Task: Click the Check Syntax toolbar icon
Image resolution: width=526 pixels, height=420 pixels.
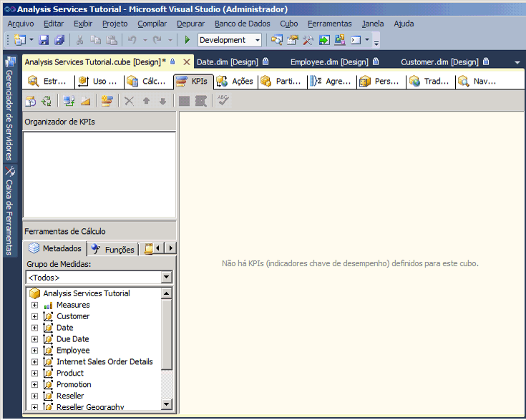Action: click(x=223, y=101)
